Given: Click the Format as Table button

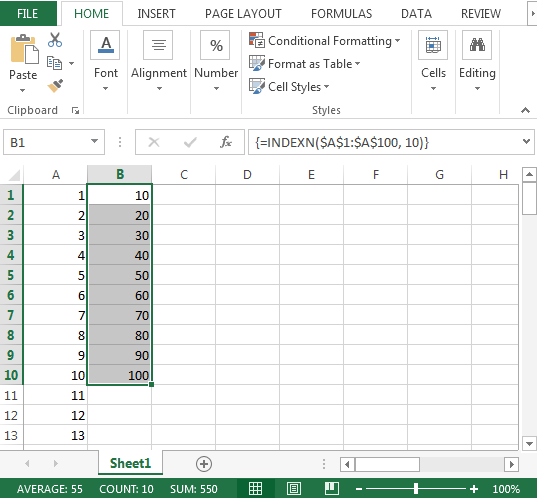Looking at the screenshot, I should click(x=304, y=64).
